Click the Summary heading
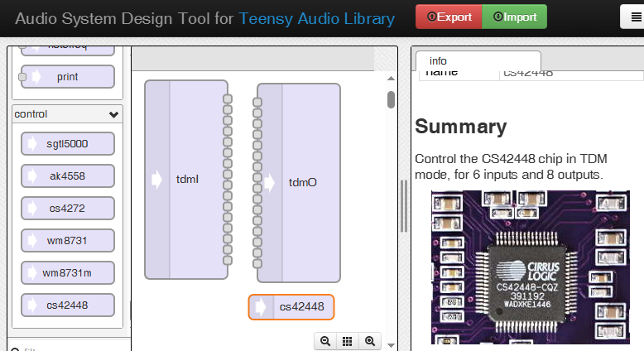 [461, 127]
